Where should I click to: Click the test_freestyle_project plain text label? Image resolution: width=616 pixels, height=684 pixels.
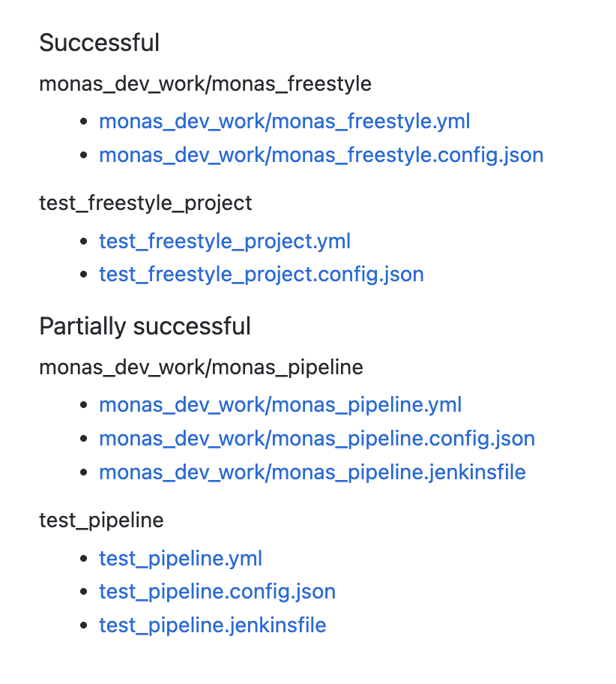[145, 204]
